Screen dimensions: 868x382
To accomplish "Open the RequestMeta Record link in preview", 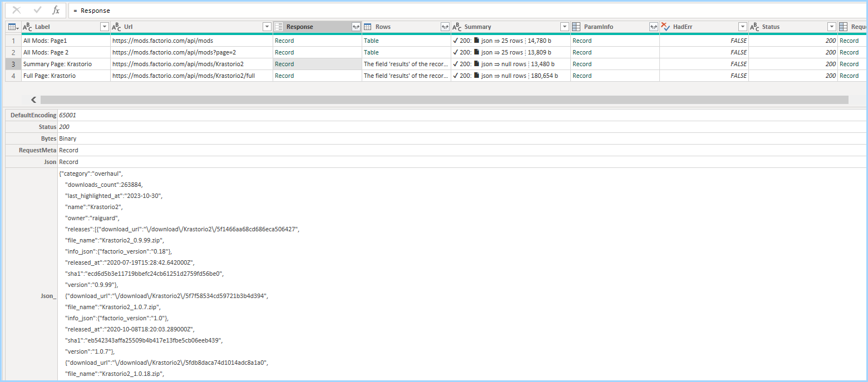I will [68, 150].
